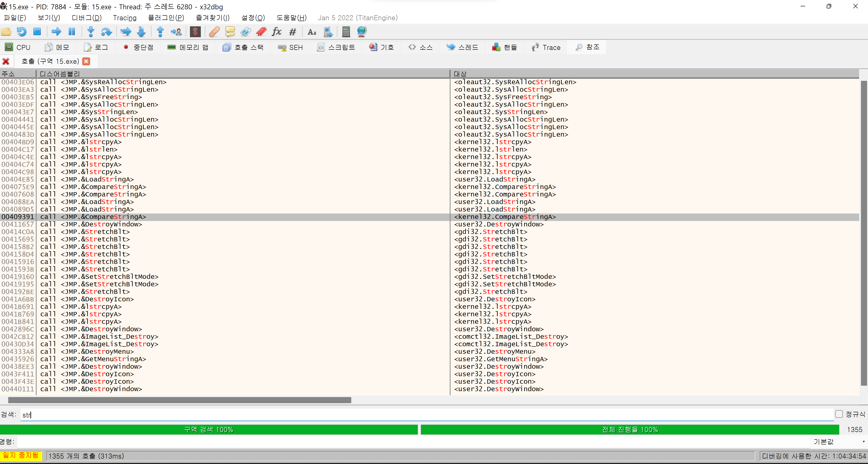Select the call row at 00411657 DestroyWindow
868x464 pixels.
429,224
